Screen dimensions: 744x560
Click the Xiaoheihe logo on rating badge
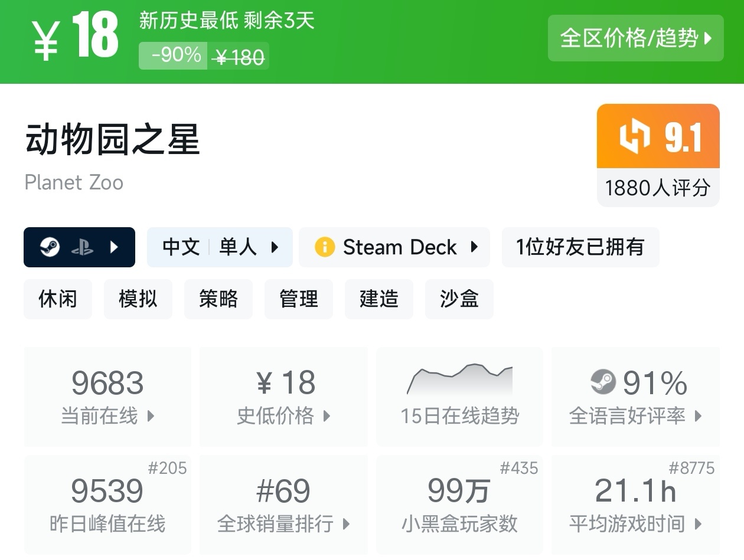point(634,136)
